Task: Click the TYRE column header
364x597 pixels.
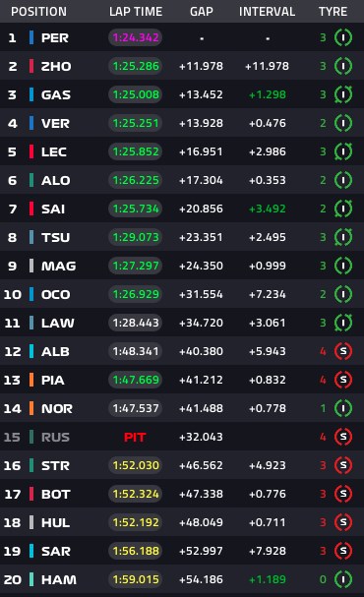Action: coord(333,12)
